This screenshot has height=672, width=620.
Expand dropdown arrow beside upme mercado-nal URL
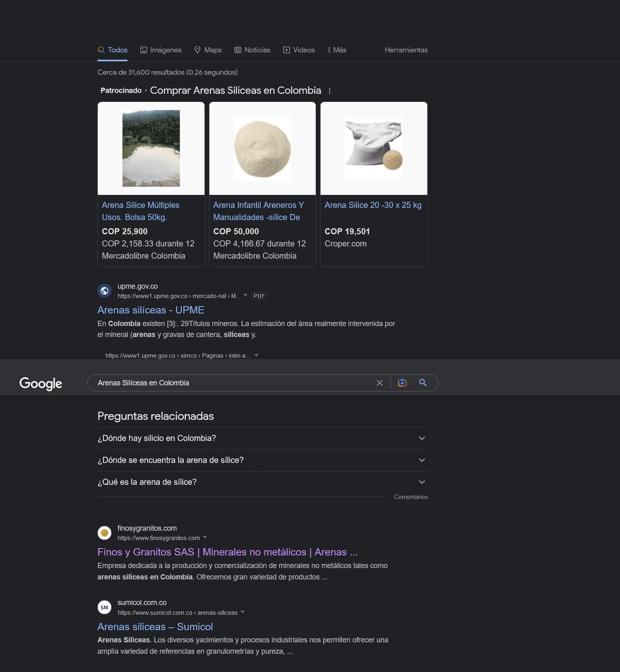[245, 296]
